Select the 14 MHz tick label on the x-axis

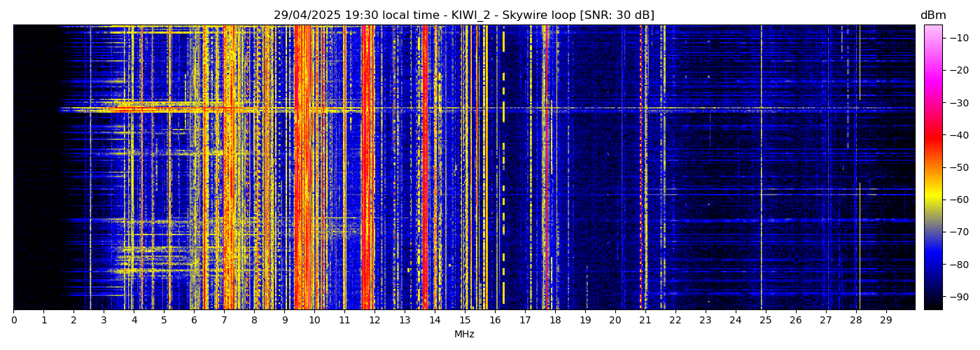(435, 321)
